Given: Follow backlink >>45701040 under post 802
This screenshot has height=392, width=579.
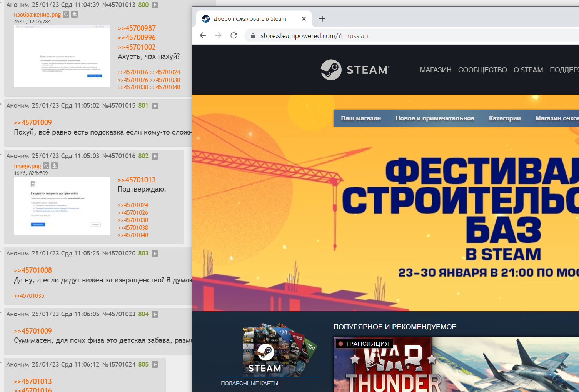Looking at the screenshot, I should point(133,235).
